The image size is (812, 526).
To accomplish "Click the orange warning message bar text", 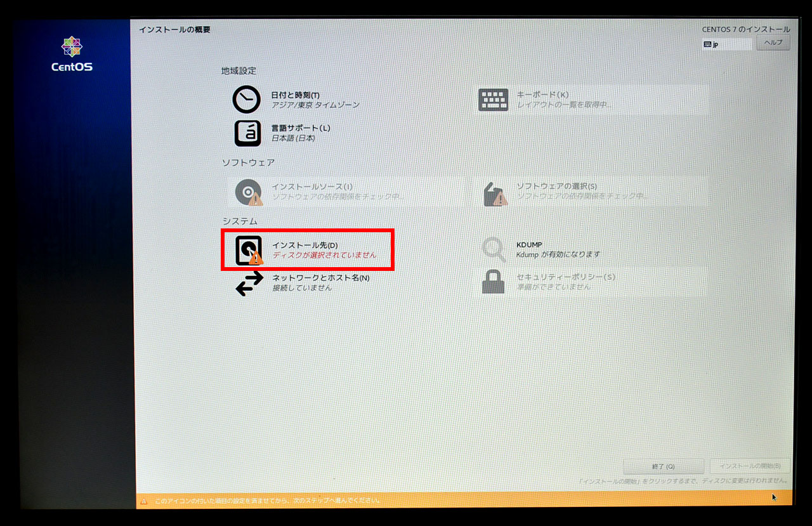I will [268, 501].
